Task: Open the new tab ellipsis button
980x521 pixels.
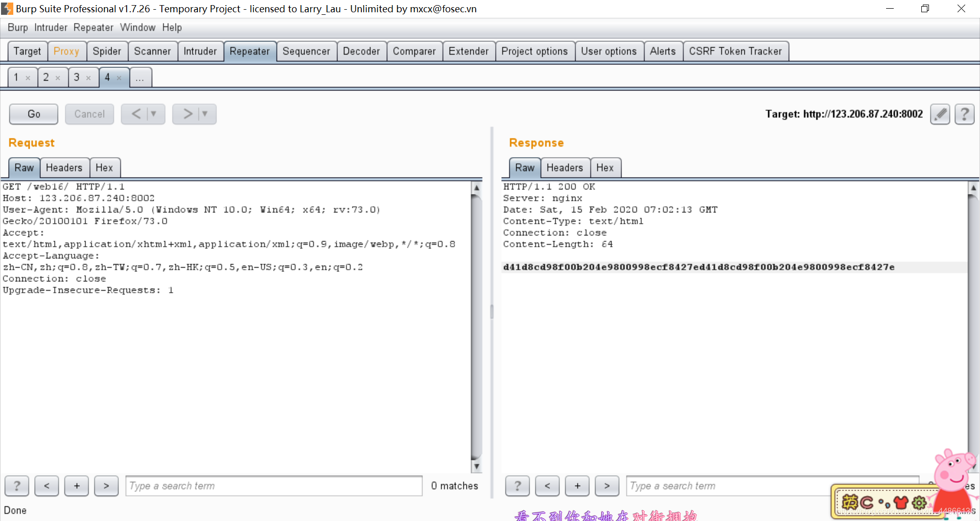Action: [140, 78]
